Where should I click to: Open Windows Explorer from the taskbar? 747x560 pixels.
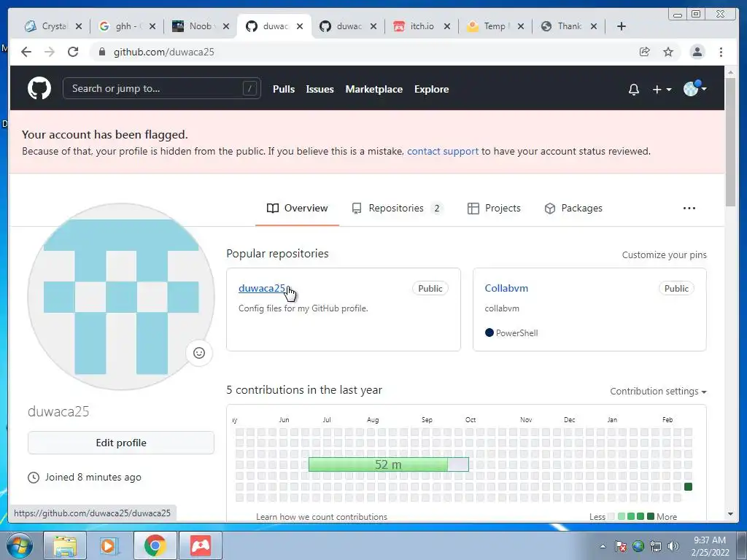pyautogui.click(x=65, y=545)
